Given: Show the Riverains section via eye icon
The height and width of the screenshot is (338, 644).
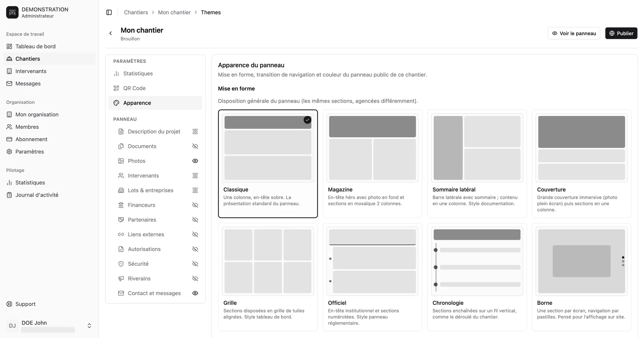Looking at the screenshot, I should (195, 279).
